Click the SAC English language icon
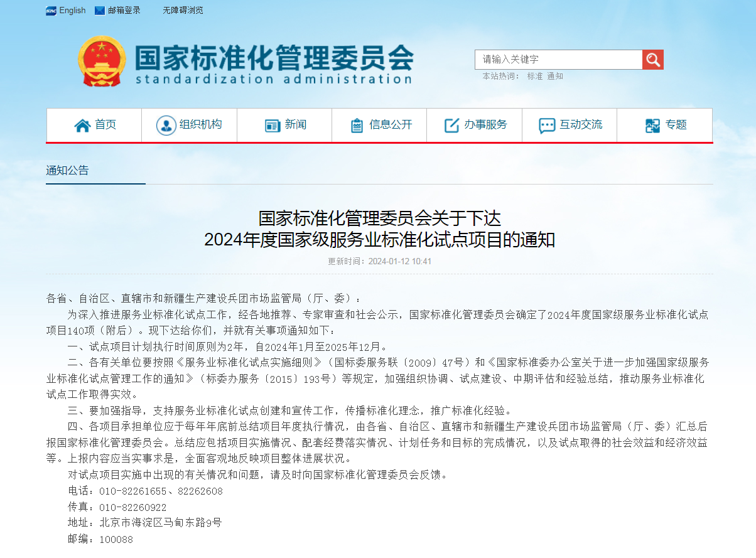Viewport: 756px width, 558px height. [51, 11]
